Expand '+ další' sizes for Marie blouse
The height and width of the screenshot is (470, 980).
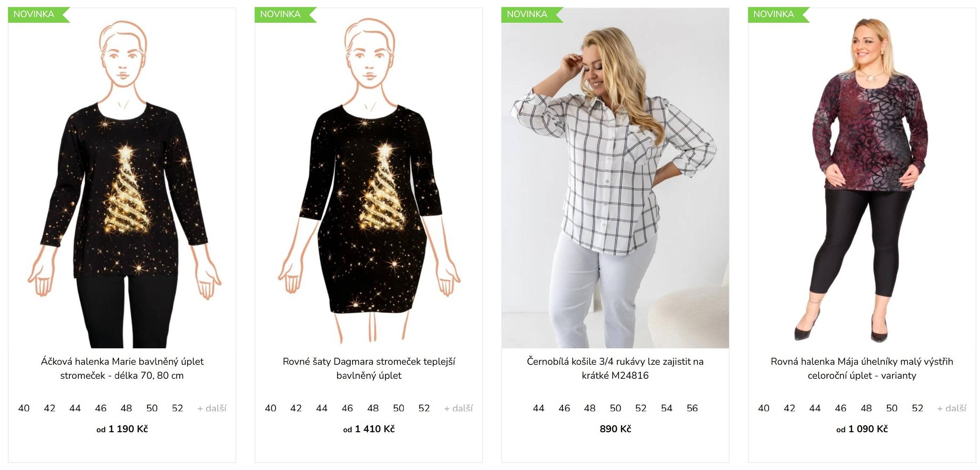click(x=211, y=408)
